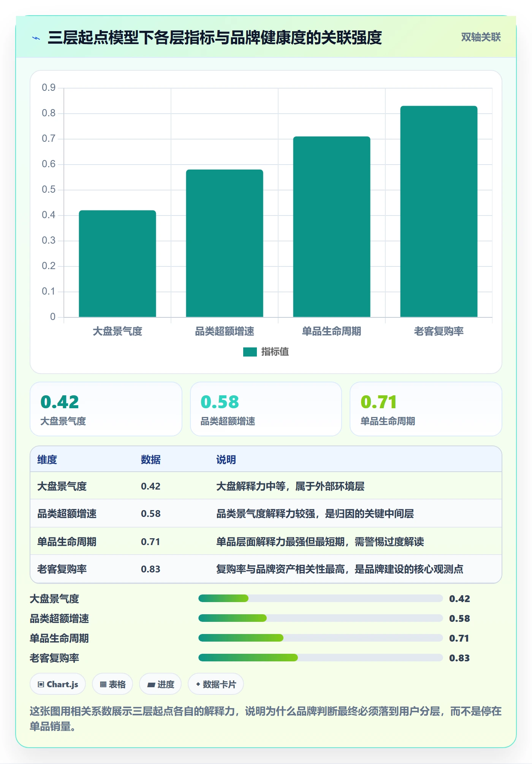Select the 大盘景气度 table row name cell
The width and height of the screenshot is (532, 764).
point(62,486)
